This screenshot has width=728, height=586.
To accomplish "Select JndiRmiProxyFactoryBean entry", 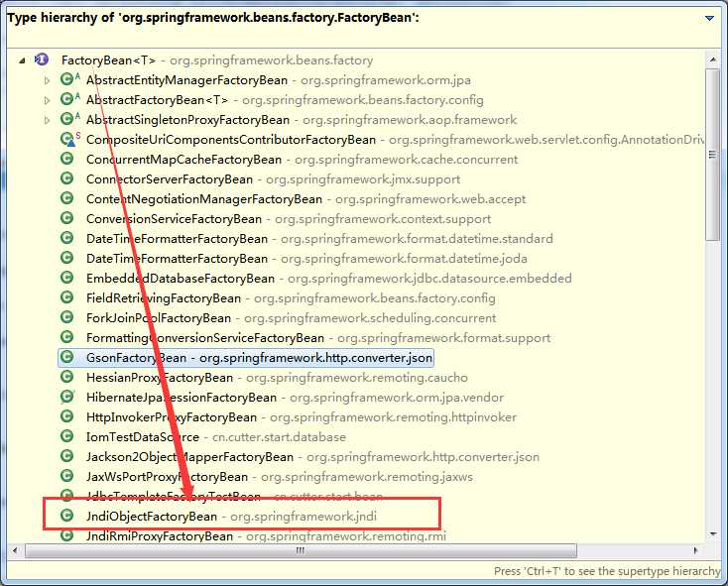I will [266, 535].
